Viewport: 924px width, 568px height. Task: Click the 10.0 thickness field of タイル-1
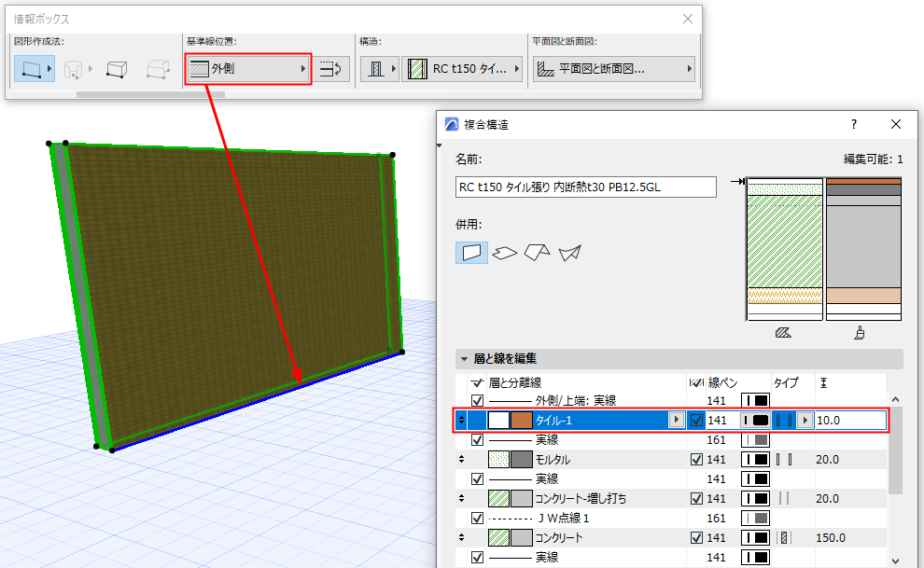[850, 421]
